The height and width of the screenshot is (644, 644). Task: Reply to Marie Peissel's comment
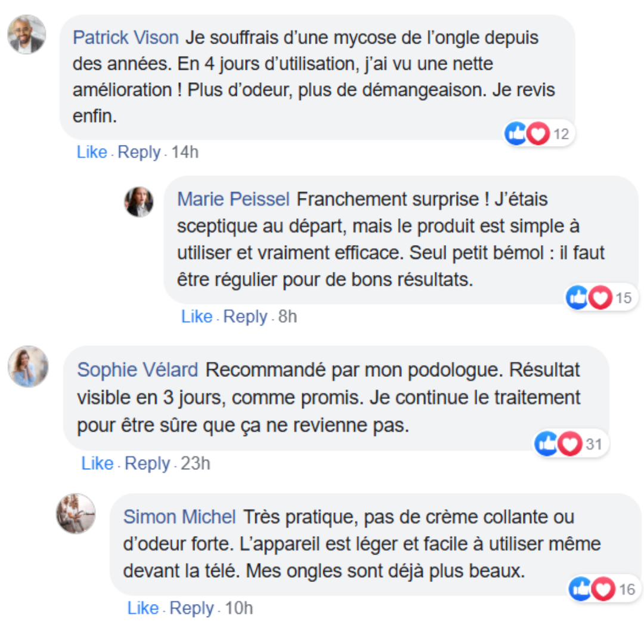tap(245, 317)
